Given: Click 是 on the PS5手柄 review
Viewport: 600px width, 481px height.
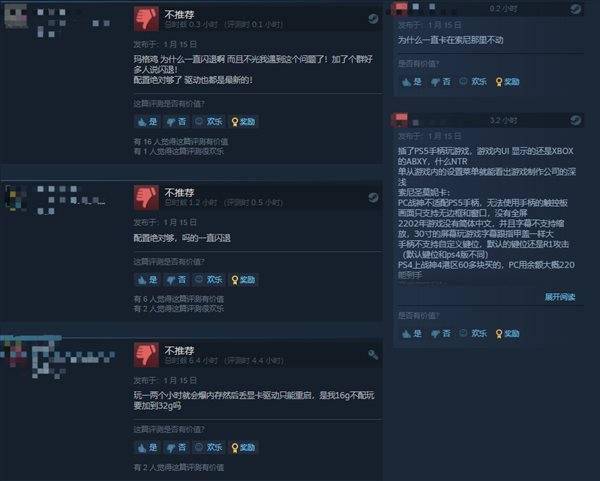Looking at the screenshot, I should point(412,334).
